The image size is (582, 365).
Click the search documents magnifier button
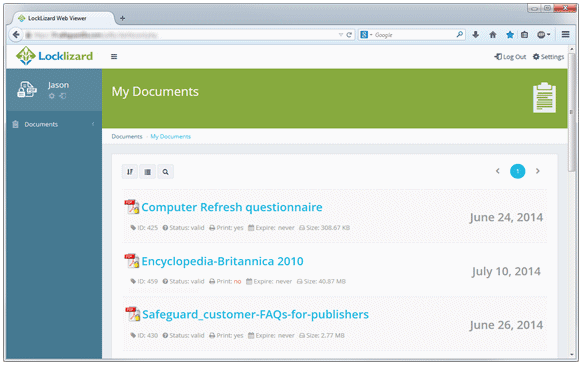(165, 172)
